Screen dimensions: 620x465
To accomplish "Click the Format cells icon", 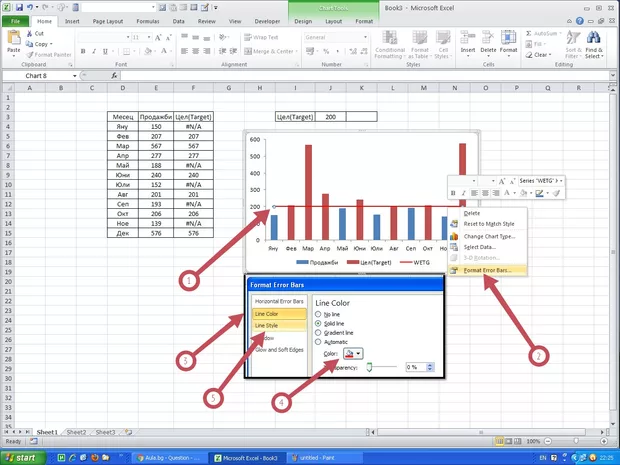I will [508, 38].
